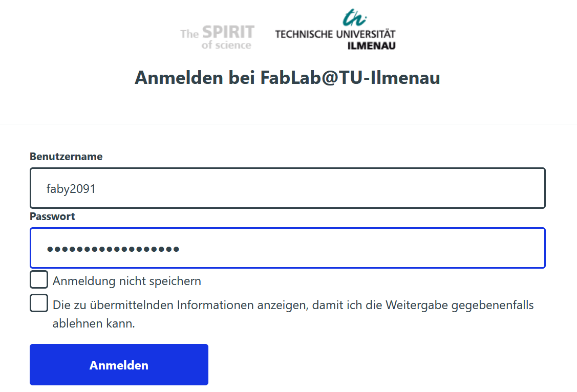Screen dimensions: 577x392
Task: Place cursor in the username text 'faby2091'
Action: (71, 189)
